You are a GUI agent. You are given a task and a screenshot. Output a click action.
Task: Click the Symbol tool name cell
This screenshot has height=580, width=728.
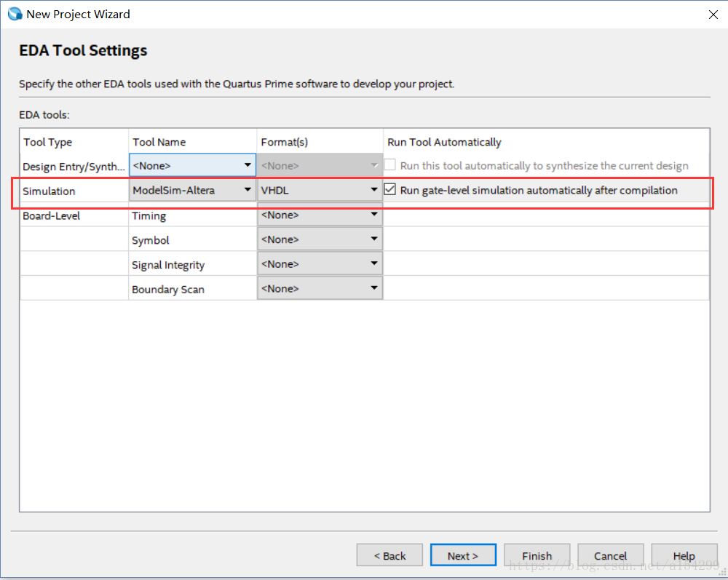tap(192, 240)
